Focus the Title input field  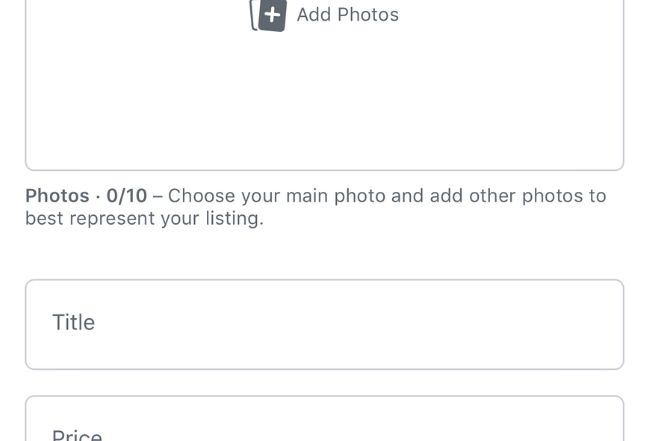(x=324, y=324)
